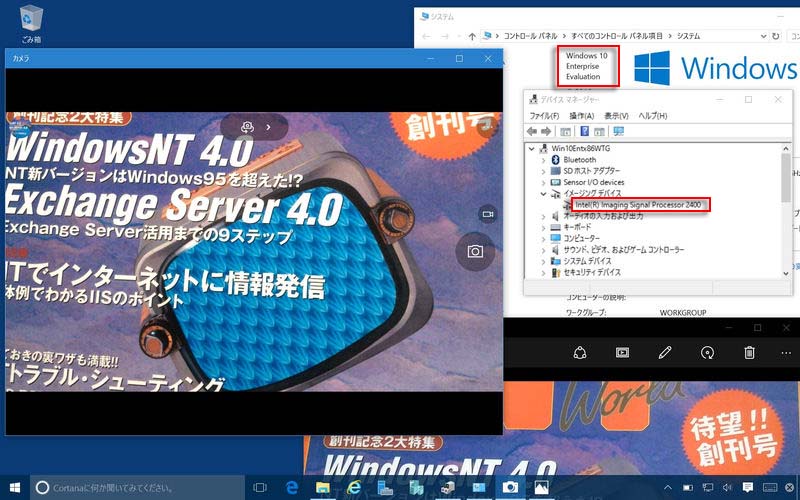Switch camera in the Camera app
800x500 pixels.
[247, 127]
